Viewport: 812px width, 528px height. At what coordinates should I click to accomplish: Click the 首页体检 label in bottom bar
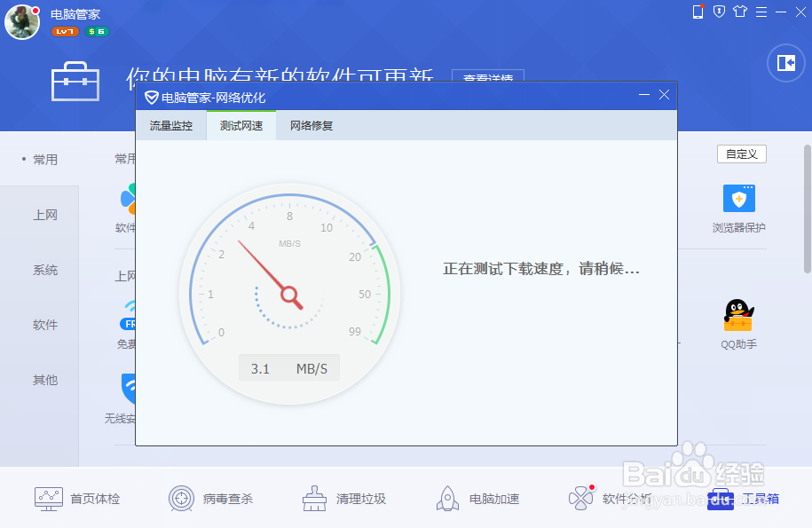point(95,499)
